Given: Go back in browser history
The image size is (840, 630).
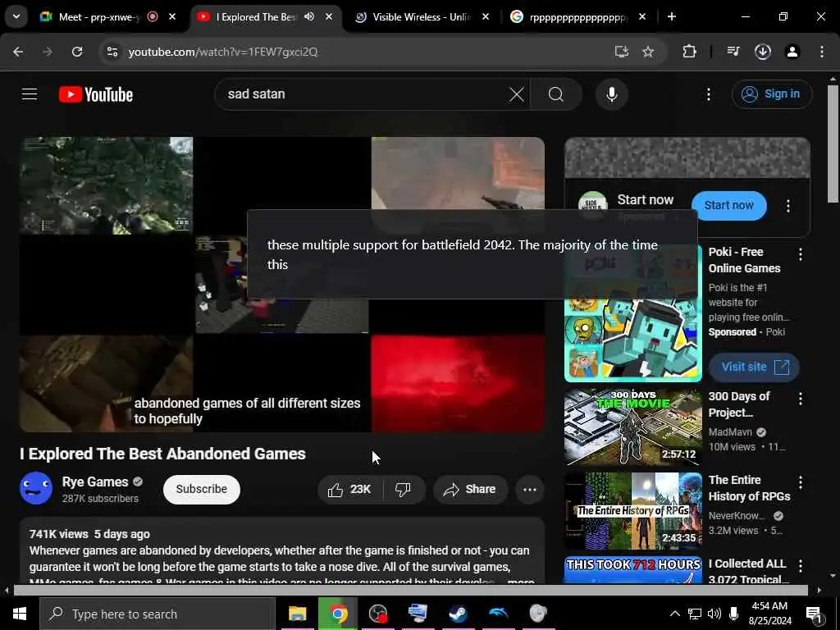Looking at the screenshot, I should point(18,52).
